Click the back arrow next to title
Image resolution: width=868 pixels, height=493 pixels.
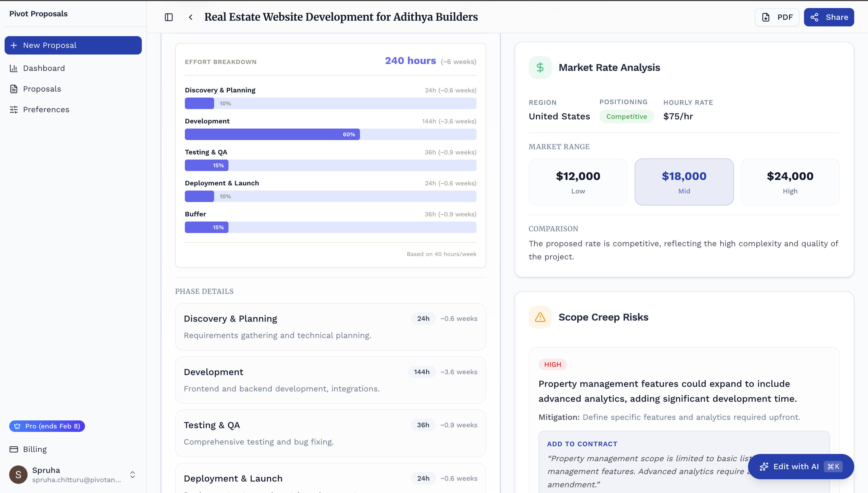pos(191,17)
